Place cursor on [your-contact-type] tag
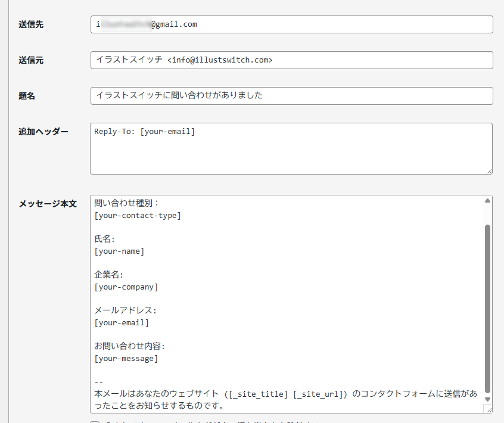The height and width of the screenshot is (423, 504). click(x=138, y=216)
